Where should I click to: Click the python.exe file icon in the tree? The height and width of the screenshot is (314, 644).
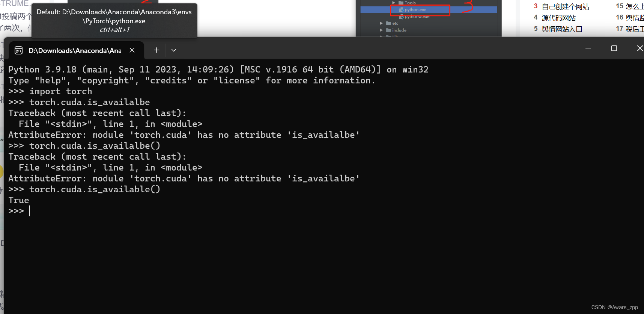click(x=401, y=10)
